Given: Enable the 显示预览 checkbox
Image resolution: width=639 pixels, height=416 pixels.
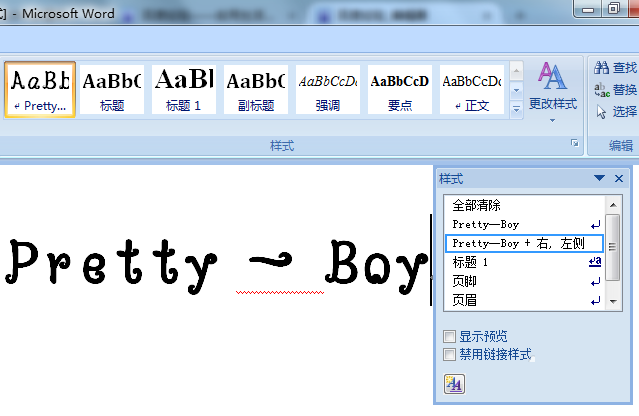Looking at the screenshot, I should 450,337.
